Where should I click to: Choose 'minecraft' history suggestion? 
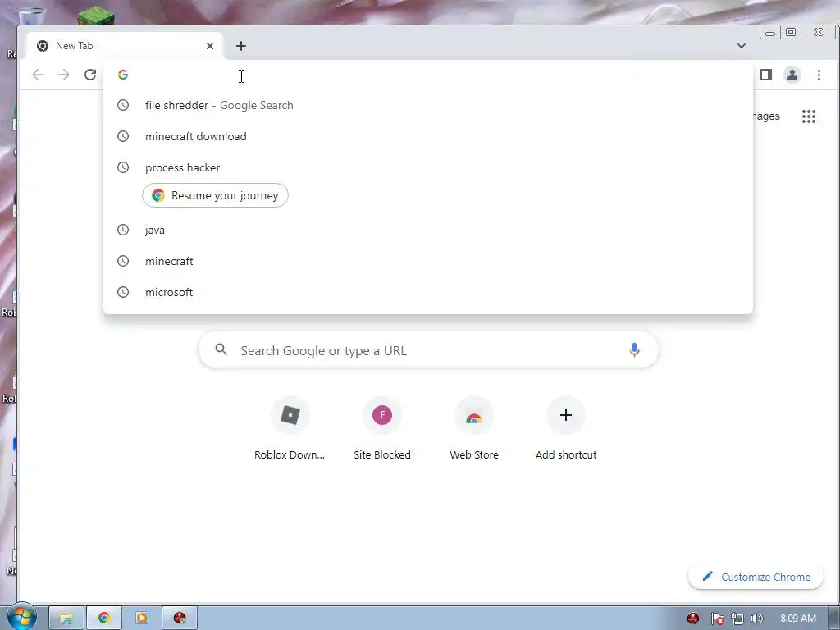(428, 261)
